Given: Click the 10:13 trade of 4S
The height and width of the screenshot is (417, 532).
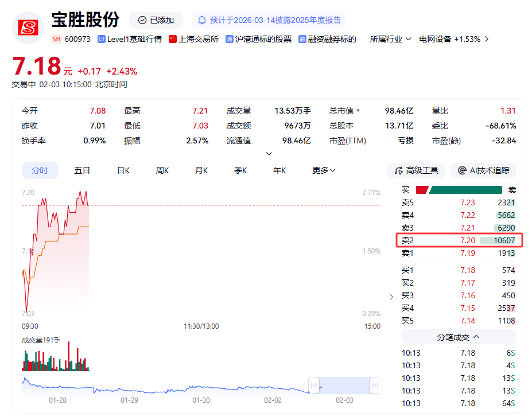Looking at the screenshot, I should click(459, 365).
